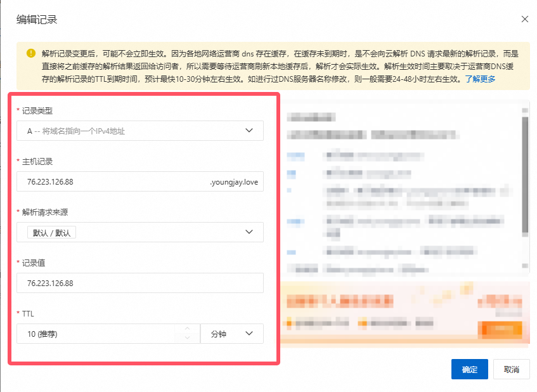The image size is (537, 392).
Task: Click the X icon of the dialog
Action: [x=525, y=19]
